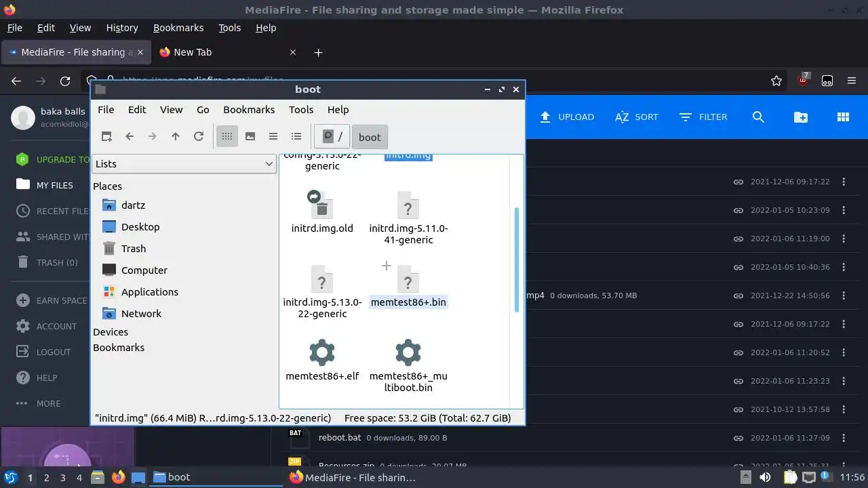Open Firefox hamburger application menu
868x488 pixels.
[852, 81]
